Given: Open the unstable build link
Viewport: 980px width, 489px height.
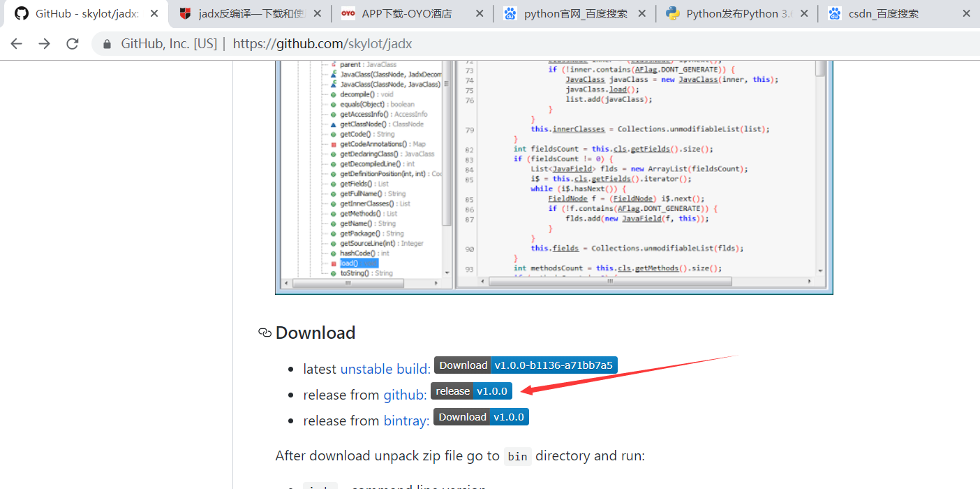Looking at the screenshot, I should [x=385, y=369].
